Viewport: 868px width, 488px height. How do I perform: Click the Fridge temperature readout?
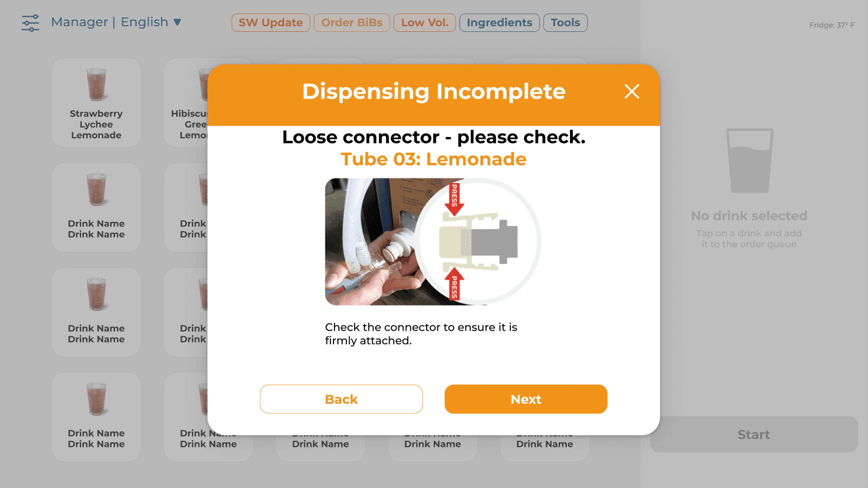(x=832, y=25)
